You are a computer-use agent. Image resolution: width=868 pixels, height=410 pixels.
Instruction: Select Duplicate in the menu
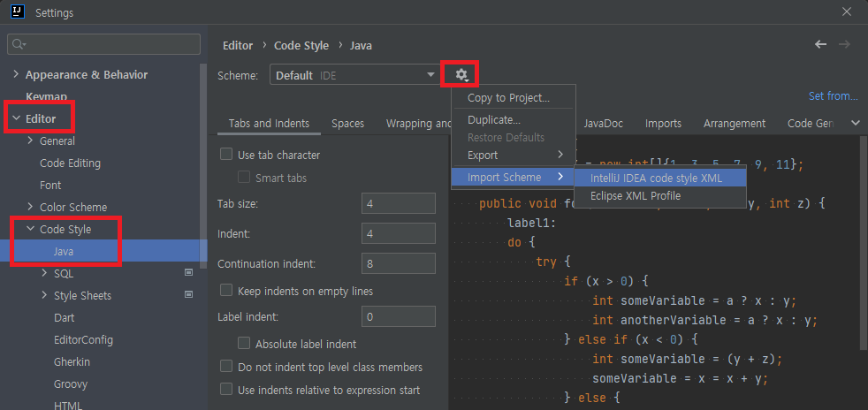point(514,119)
